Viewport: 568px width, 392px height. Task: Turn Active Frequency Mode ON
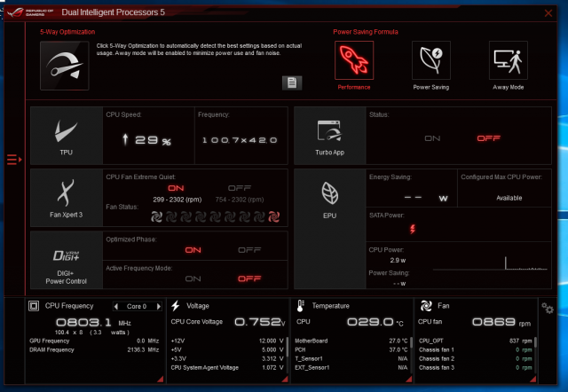pyautogui.click(x=193, y=278)
